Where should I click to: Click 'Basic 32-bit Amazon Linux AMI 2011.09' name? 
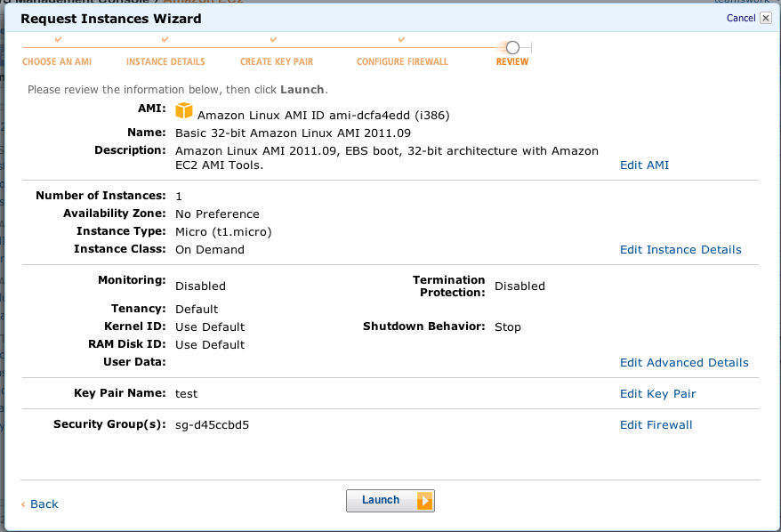click(293, 133)
